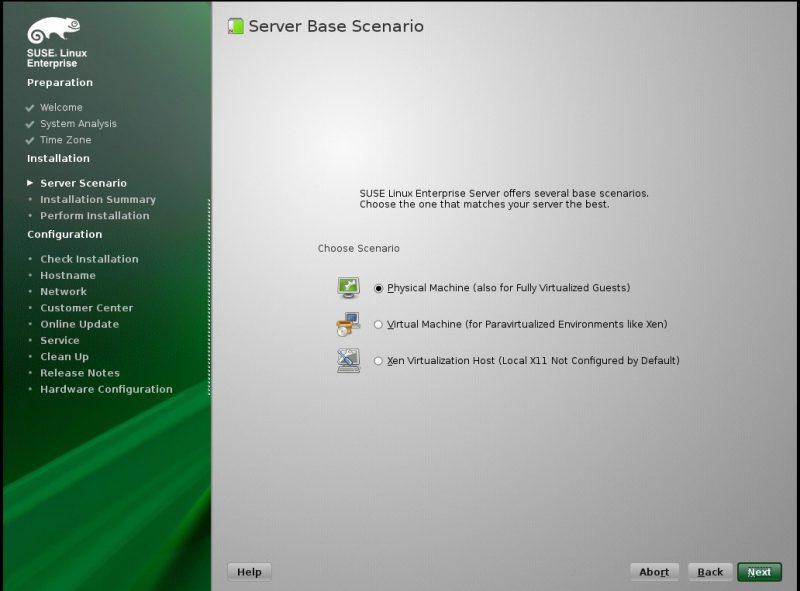
Task: Select the Network step in sidebar
Action: (63, 292)
